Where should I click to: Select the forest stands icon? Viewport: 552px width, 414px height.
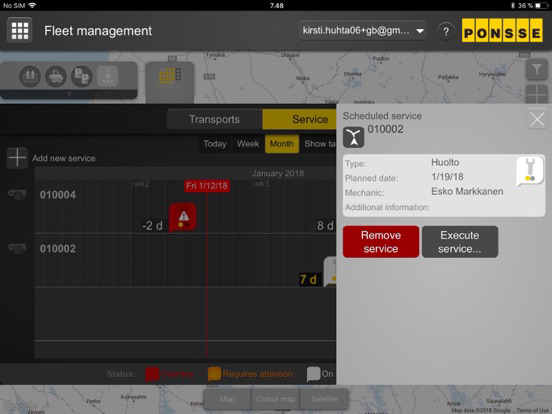click(x=30, y=76)
